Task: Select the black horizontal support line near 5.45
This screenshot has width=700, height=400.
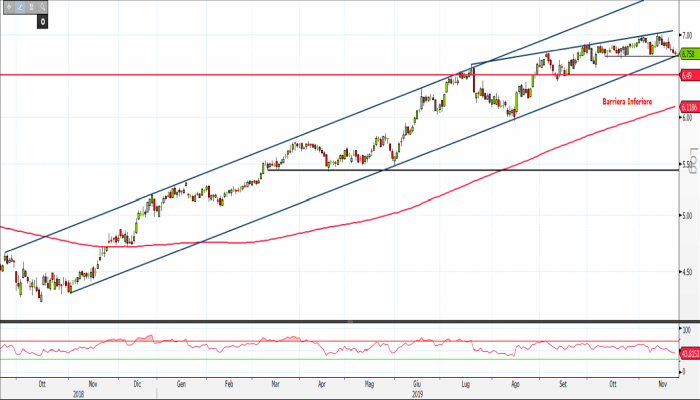Action: 450,170
